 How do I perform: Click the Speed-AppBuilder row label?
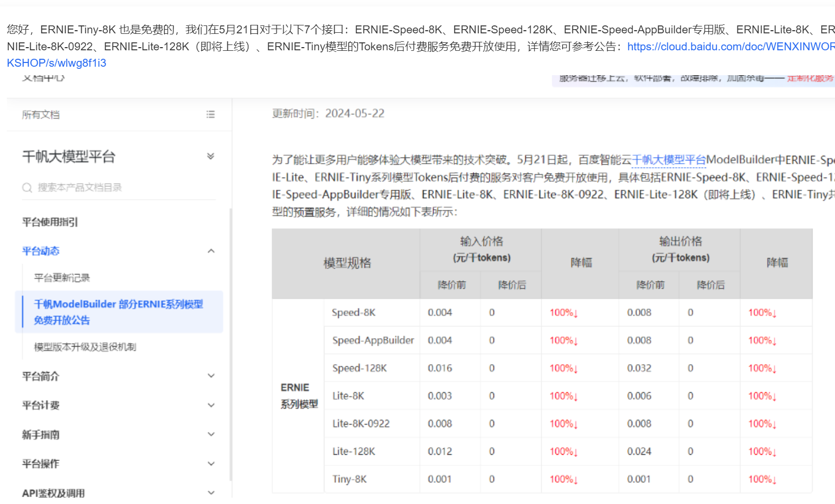(373, 340)
